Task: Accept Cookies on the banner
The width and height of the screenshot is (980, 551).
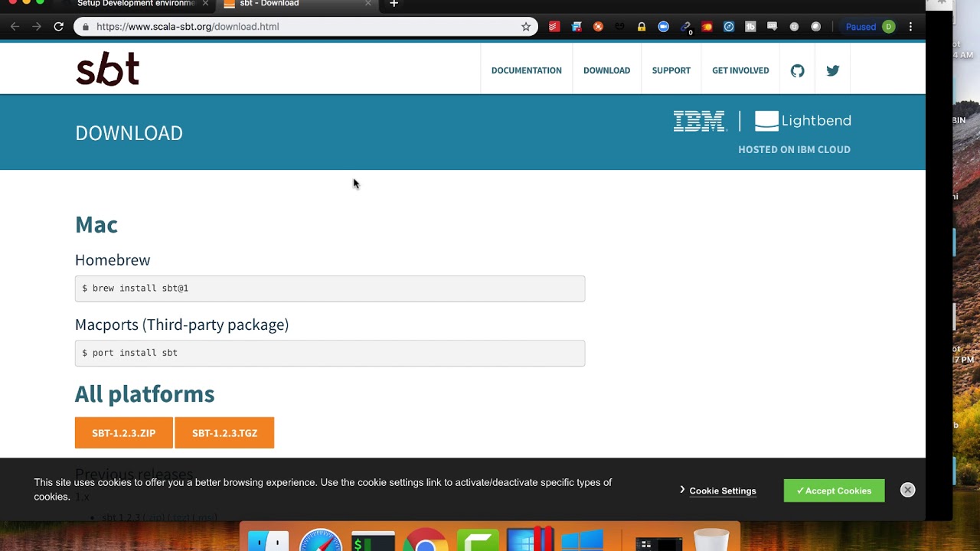Action: [834, 491]
